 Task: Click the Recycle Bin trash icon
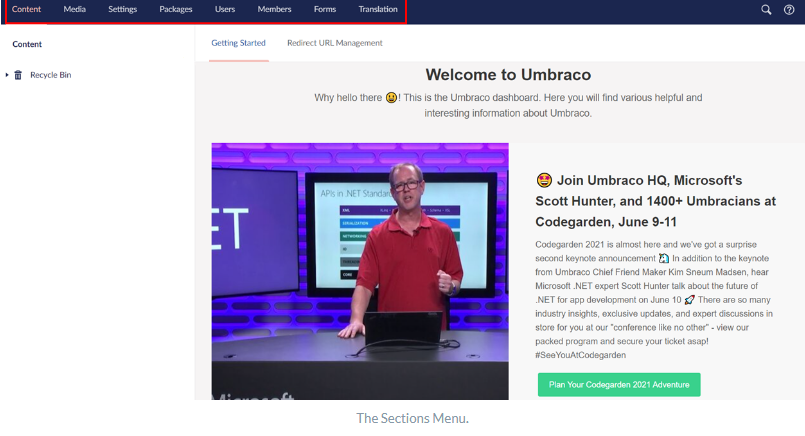click(18, 75)
